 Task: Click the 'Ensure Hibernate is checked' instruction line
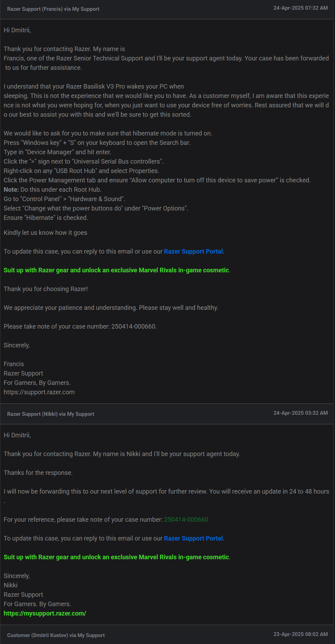click(x=46, y=218)
